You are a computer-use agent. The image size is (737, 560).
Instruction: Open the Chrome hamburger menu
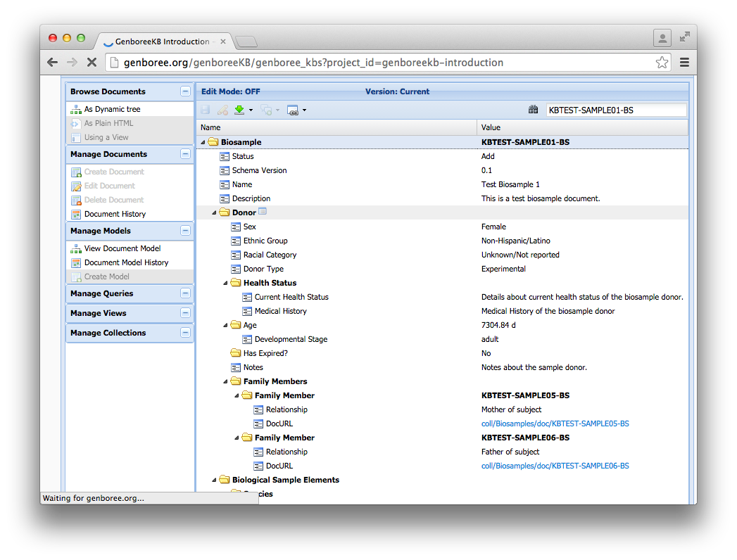[x=684, y=62]
